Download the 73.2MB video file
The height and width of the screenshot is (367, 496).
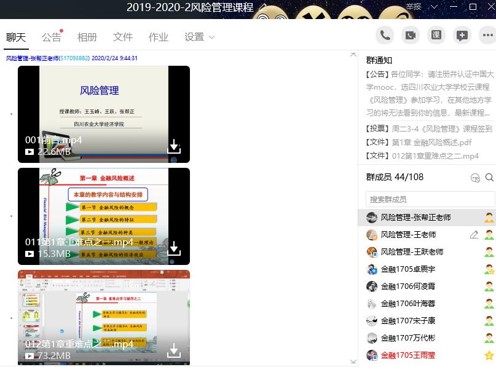click(x=174, y=351)
